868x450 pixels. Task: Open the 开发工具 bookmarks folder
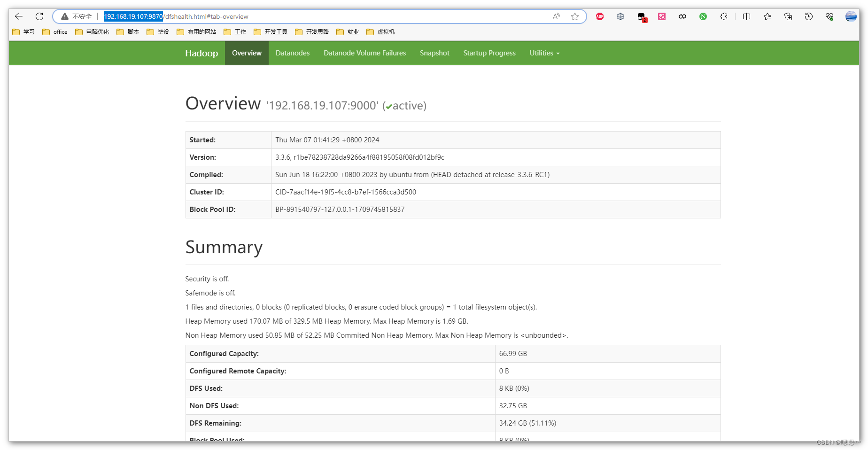point(271,32)
